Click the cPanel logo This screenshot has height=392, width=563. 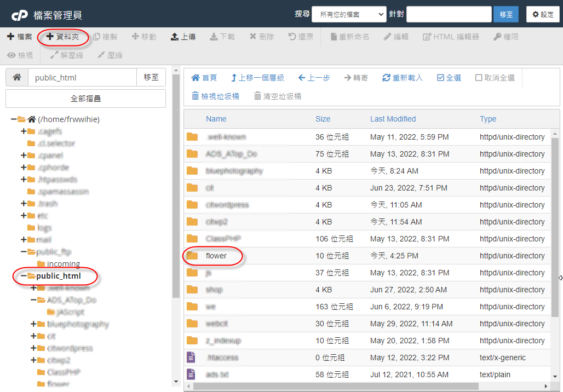tap(20, 15)
